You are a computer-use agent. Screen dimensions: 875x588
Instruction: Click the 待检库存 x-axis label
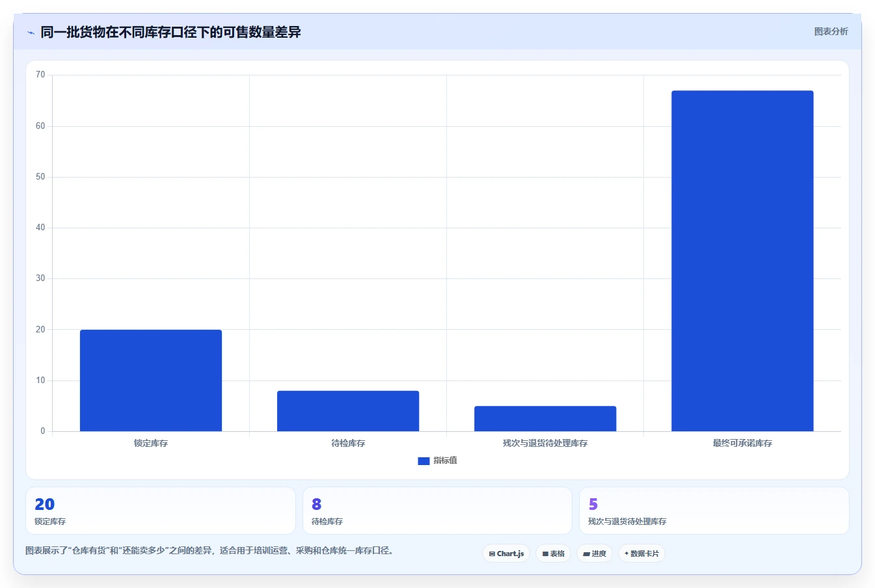coord(348,443)
